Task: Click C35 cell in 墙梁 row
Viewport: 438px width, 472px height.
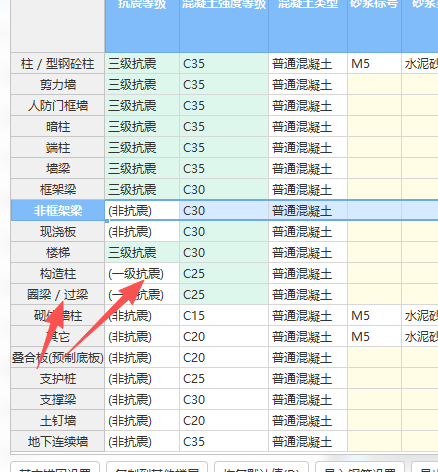Action: (224, 168)
